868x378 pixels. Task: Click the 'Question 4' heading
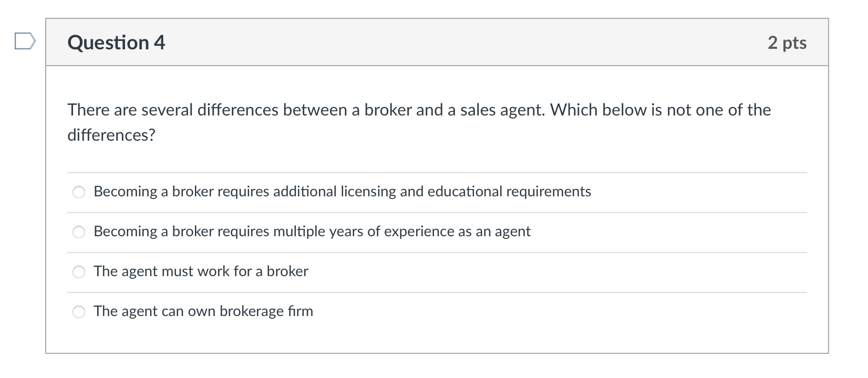pos(116,43)
